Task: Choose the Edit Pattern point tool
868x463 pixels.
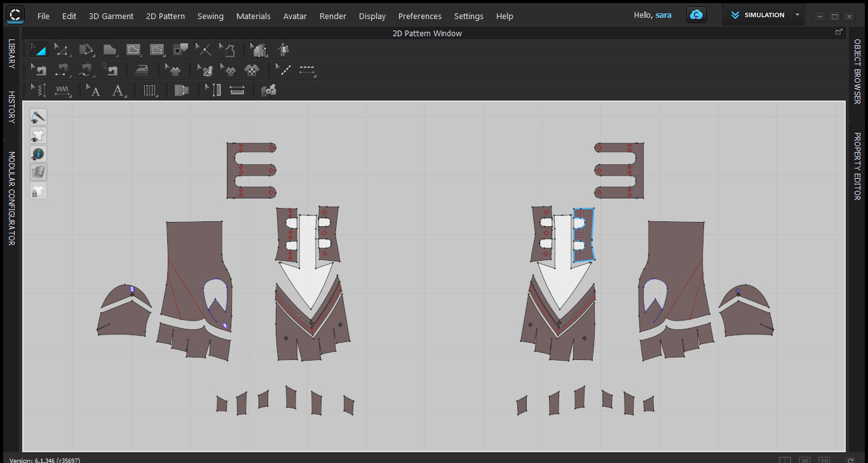Action: click(x=62, y=50)
